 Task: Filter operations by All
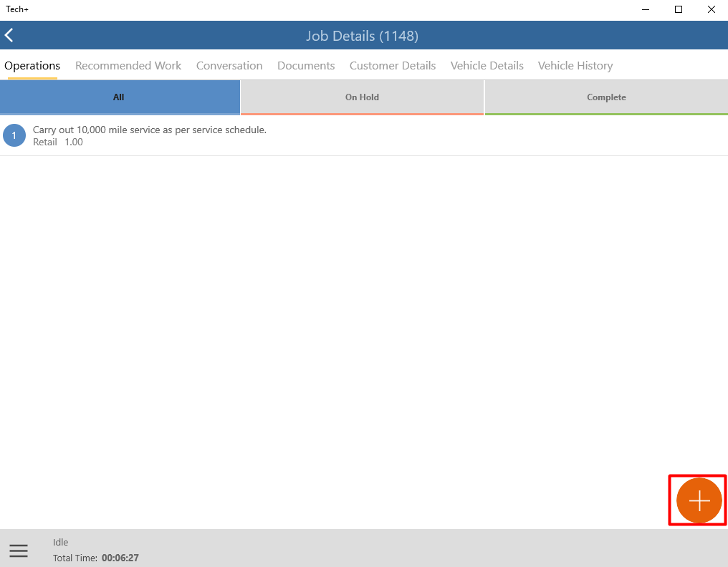120,97
